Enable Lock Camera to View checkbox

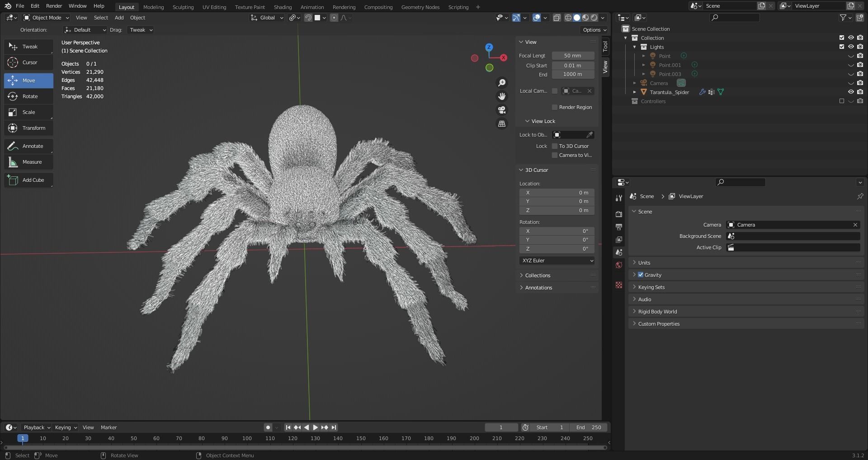pos(555,155)
